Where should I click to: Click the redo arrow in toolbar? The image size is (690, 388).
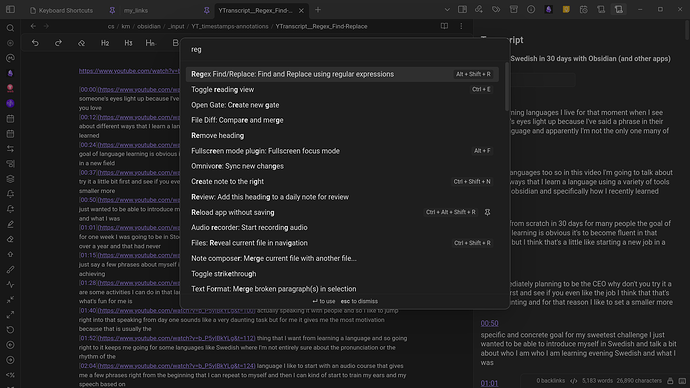(58, 43)
